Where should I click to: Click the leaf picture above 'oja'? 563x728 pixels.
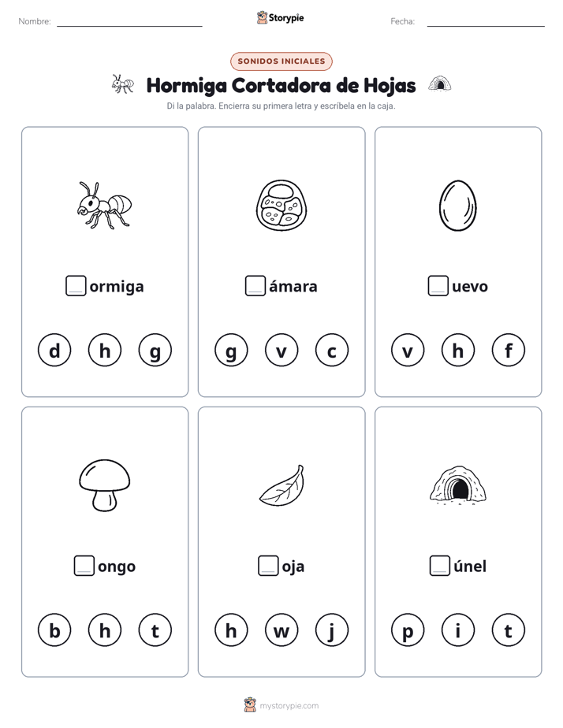[x=282, y=485]
